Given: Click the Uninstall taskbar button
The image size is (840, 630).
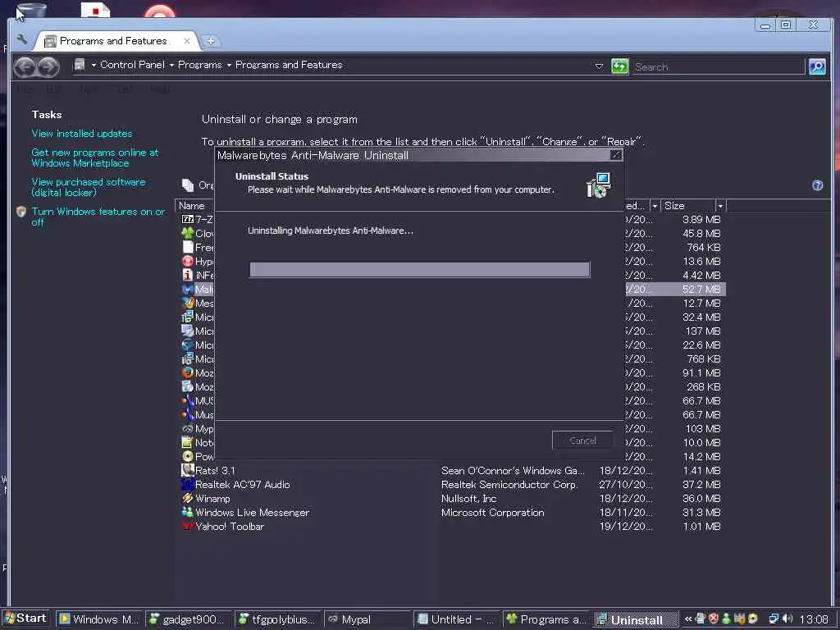Looking at the screenshot, I should pyautogui.click(x=637, y=619).
